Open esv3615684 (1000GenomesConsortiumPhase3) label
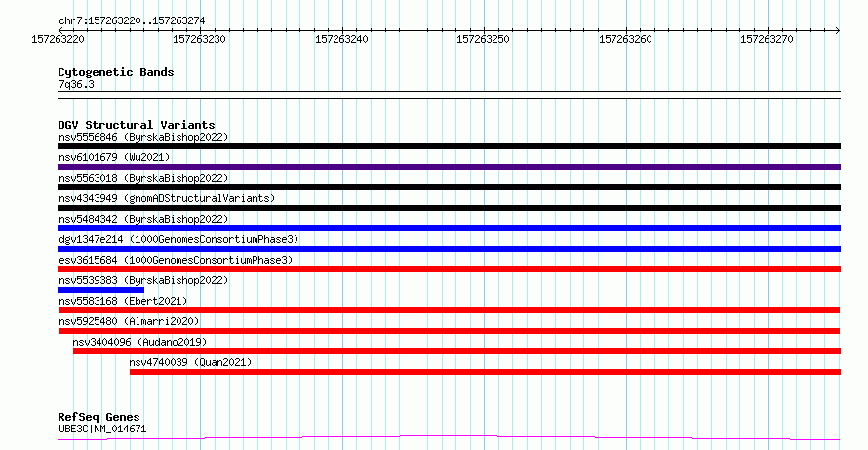The height and width of the screenshot is (450, 868). [x=176, y=260]
